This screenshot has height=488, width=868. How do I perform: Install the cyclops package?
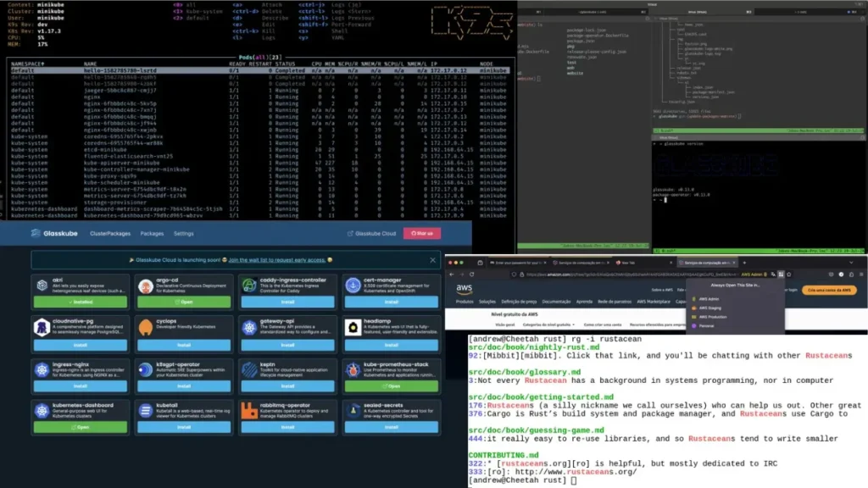click(x=184, y=346)
